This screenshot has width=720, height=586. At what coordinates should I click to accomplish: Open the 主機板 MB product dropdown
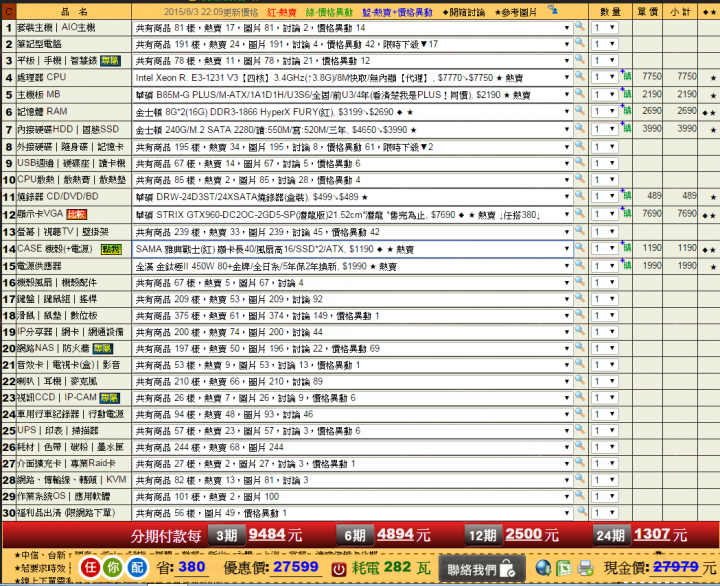(x=352, y=95)
